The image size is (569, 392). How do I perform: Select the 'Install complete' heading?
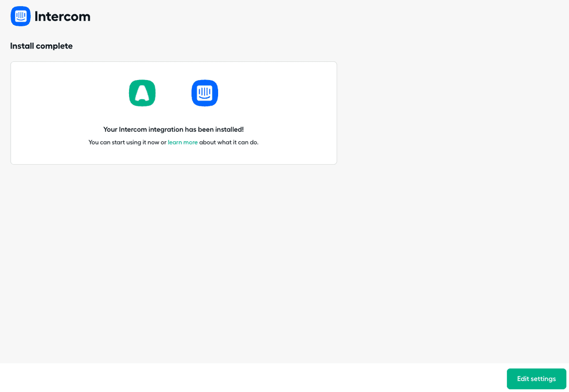click(x=41, y=46)
